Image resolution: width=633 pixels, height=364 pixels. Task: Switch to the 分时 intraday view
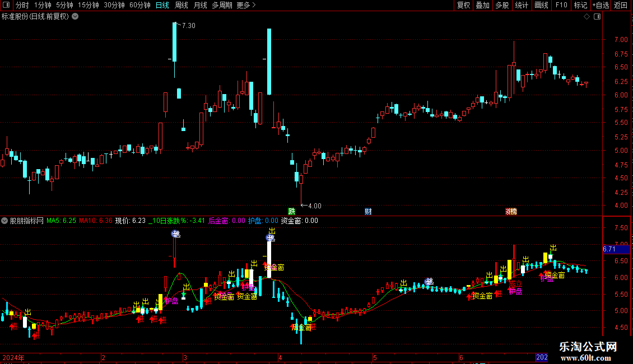point(22,5)
